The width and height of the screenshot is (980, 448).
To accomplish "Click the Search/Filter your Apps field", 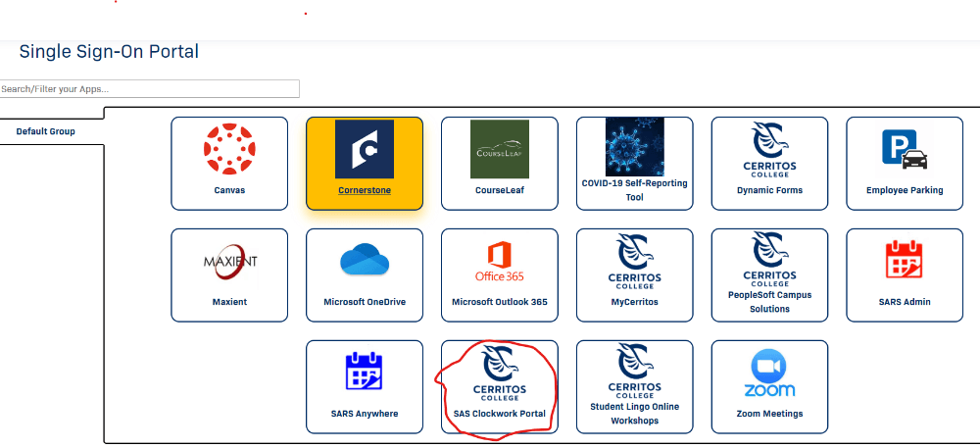I will tap(149, 89).
